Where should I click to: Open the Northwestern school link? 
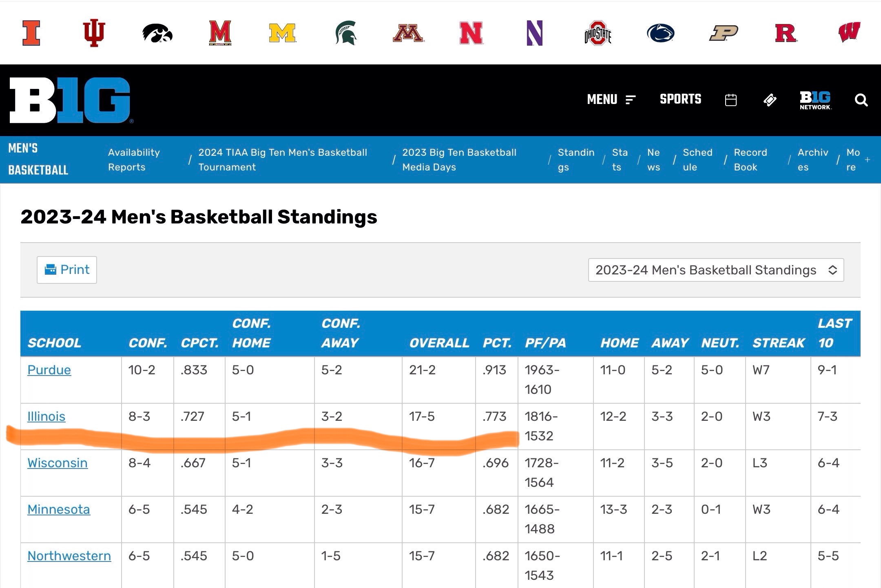[x=69, y=556]
